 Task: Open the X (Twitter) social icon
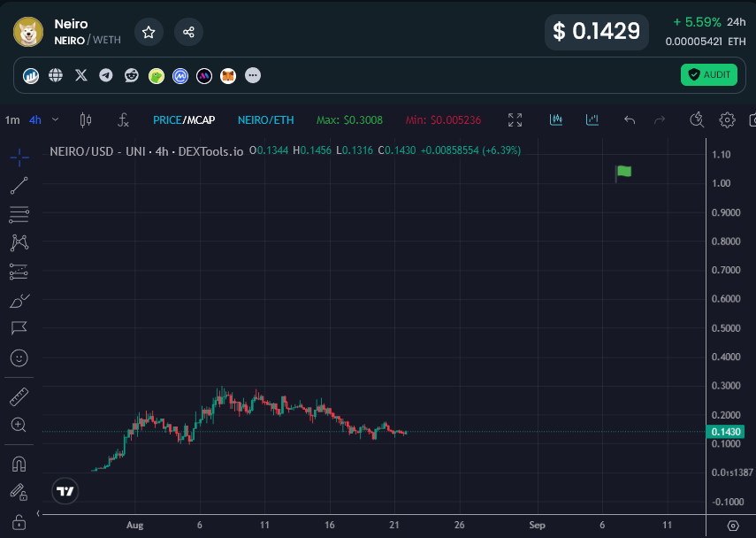81,75
